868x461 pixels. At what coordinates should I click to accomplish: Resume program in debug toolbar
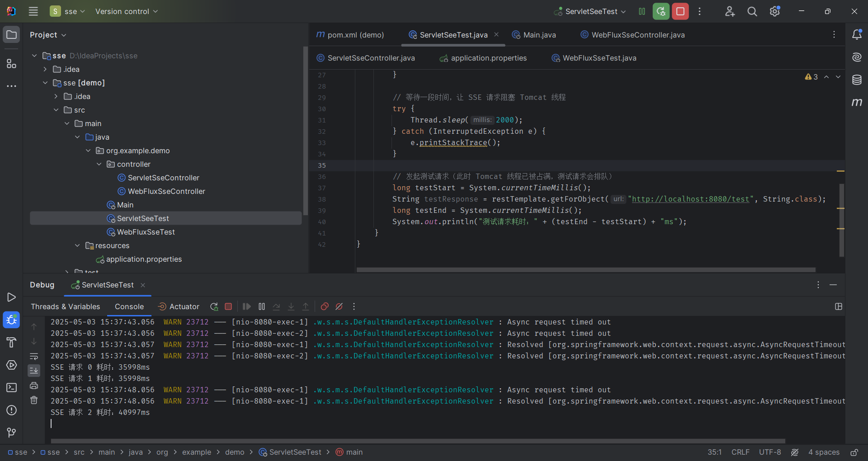pos(247,306)
